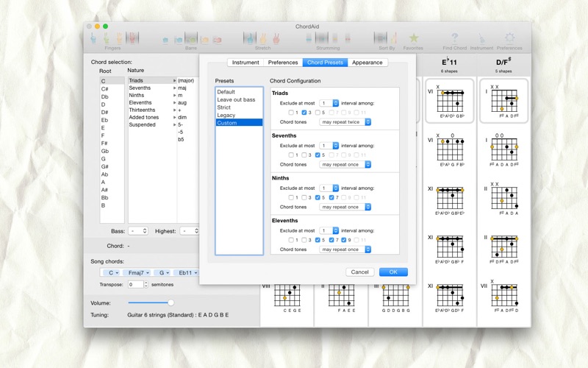Pick the blue Strumming toolbar icon

point(309,38)
